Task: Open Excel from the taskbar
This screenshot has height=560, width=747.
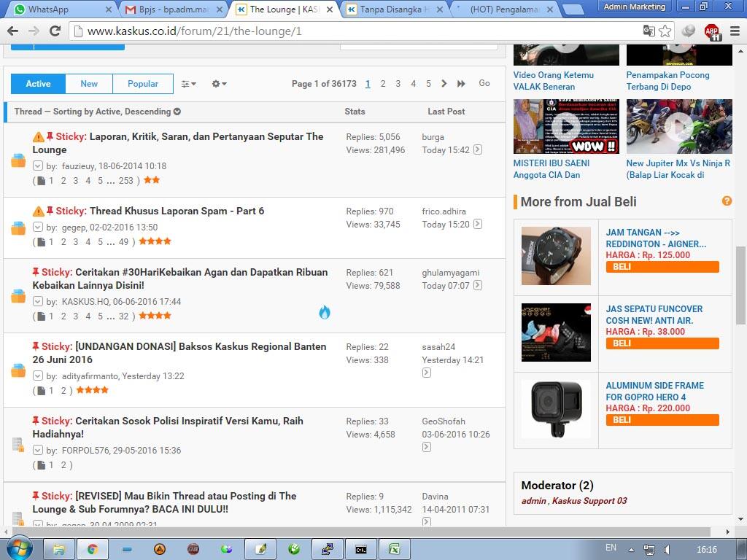Action: tap(395, 550)
